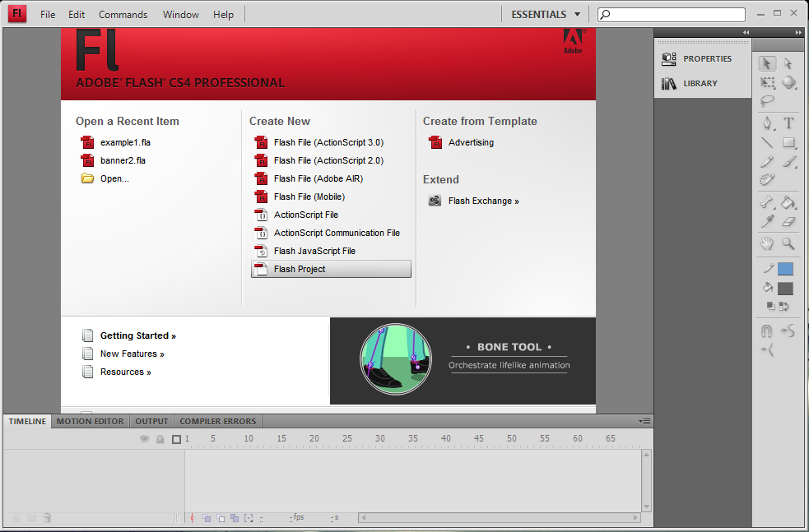The width and height of the screenshot is (809, 532).
Task: Select the Text tool
Action: click(788, 123)
